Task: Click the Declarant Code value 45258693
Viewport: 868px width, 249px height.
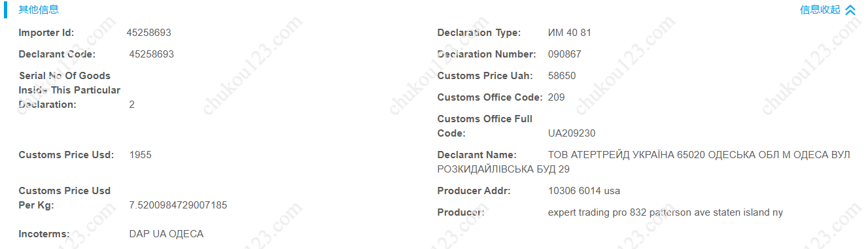Action: (x=152, y=54)
